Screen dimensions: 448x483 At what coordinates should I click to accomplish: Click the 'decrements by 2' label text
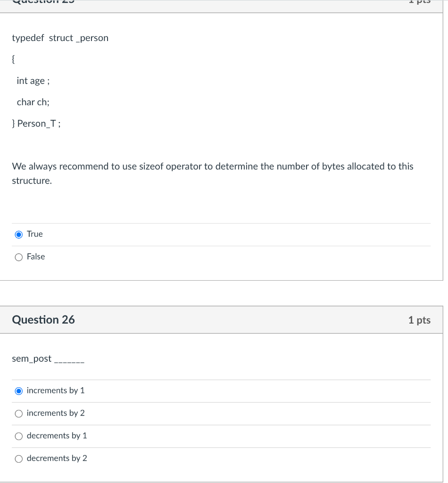pos(57,458)
